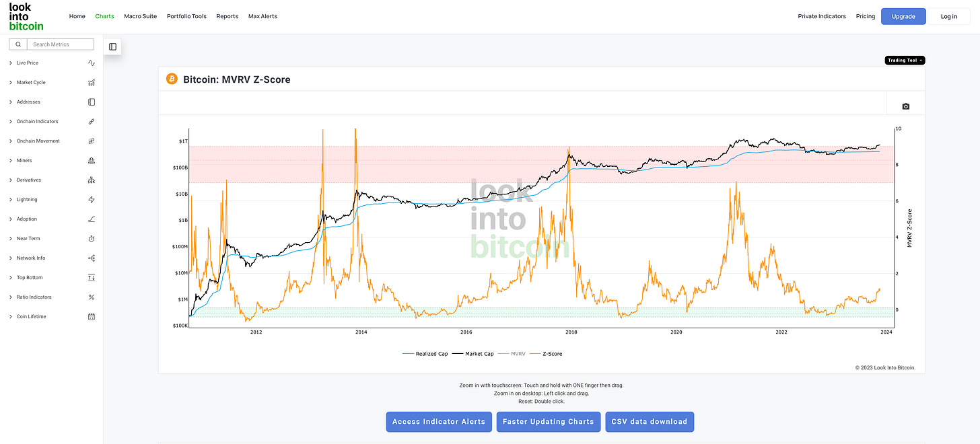Viewport: 980px width, 444px height.
Task: Click the Miners icon
Action: point(92,160)
